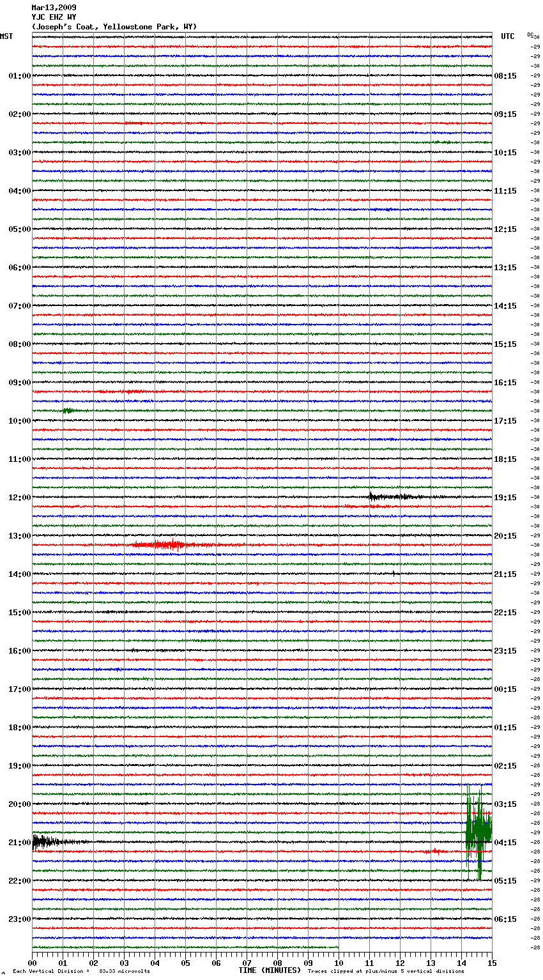Click the 00:15 UTC time label
Screen dimensions: 543x980
[x=505, y=689]
